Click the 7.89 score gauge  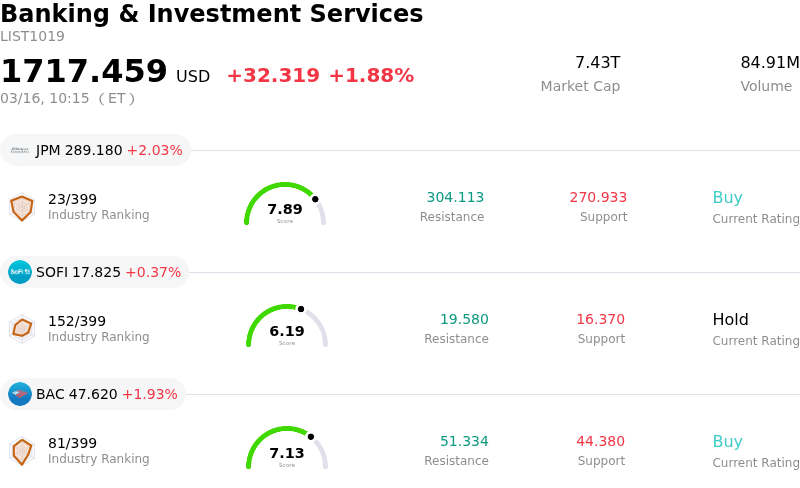coord(285,205)
